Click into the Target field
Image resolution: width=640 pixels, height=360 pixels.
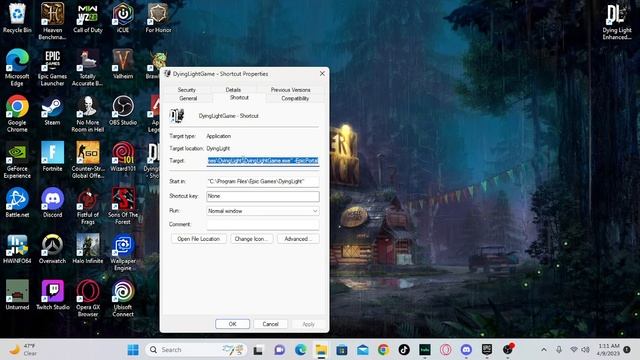[262, 161]
